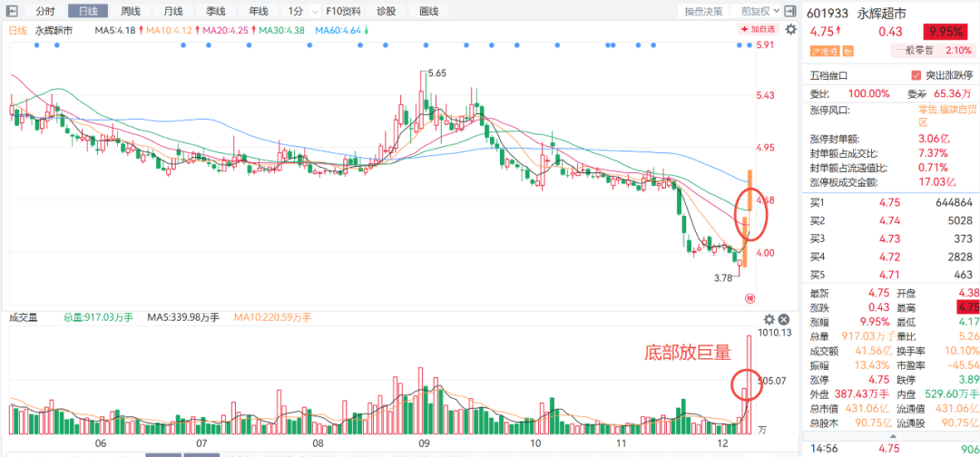Screen dimensions: 980x457
Task: Select the 1分 one-minute chart tab
Action: 295,11
